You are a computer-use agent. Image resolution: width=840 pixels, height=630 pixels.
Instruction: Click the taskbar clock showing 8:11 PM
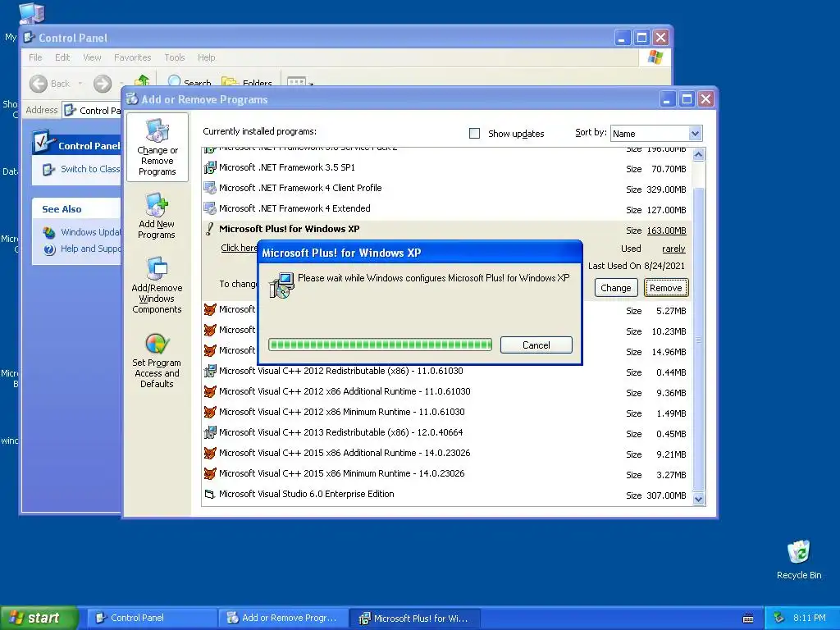click(x=810, y=618)
